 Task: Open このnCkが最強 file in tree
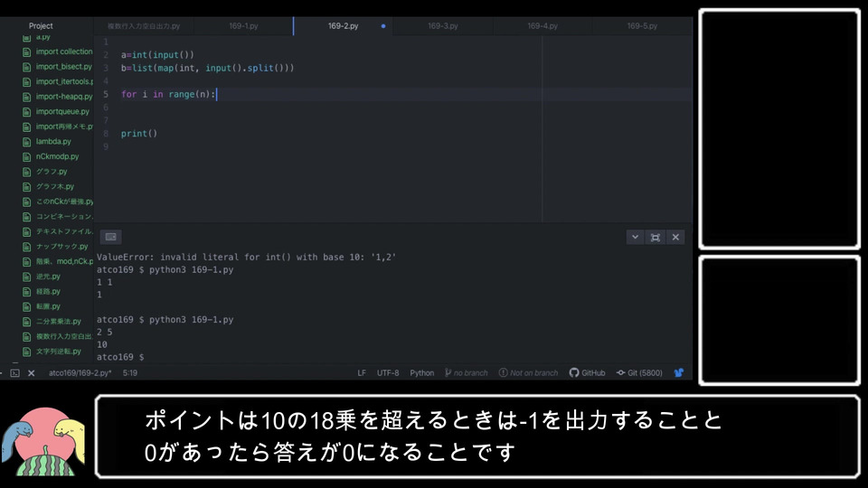[x=64, y=202]
